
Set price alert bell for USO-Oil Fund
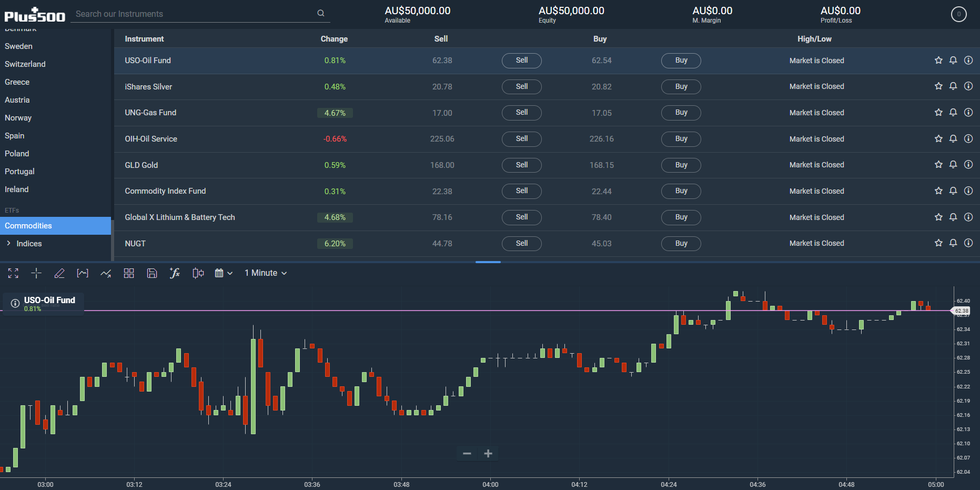coord(953,61)
